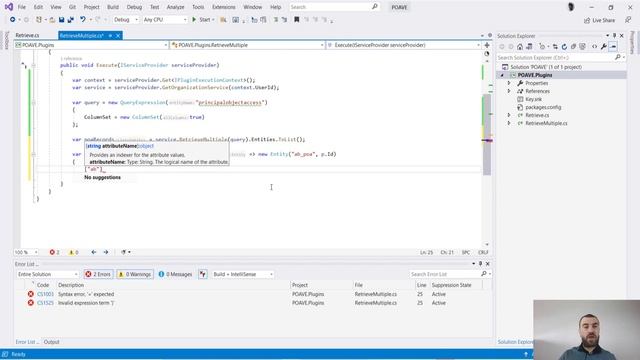Click the editor vertical scrollbar thumb

pos(487,135)
